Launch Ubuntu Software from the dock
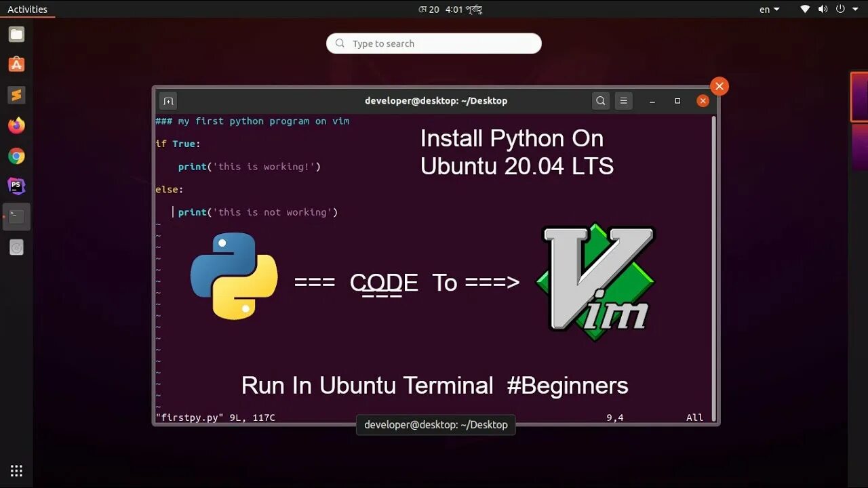 pos(17,64)
